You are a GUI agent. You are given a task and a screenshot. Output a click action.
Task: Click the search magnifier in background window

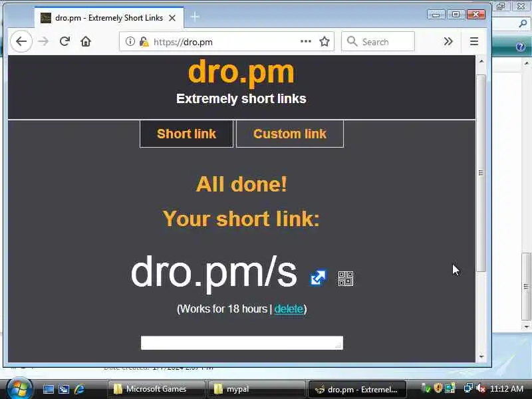(523, 23)
